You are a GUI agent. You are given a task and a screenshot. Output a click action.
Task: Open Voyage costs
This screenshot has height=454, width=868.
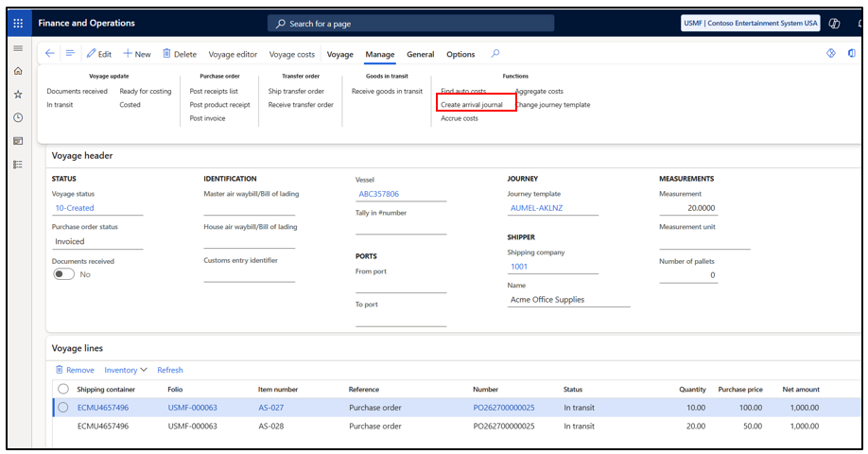click(292, 54)
